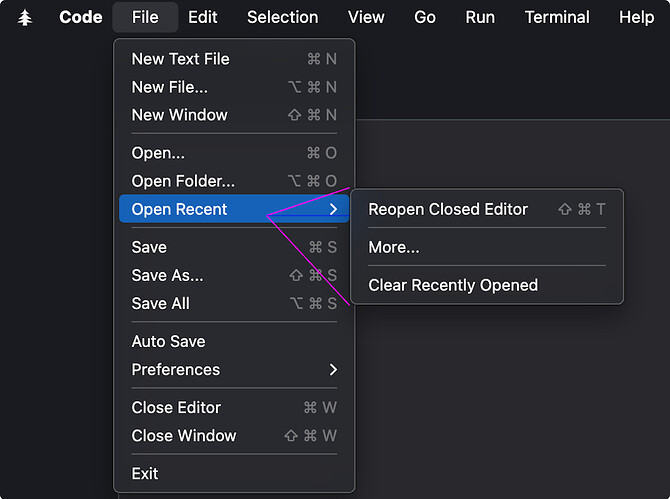Choose Open Folder... option
The height and width of the screenshot is (499, 670).
click(x=234, y=181)
